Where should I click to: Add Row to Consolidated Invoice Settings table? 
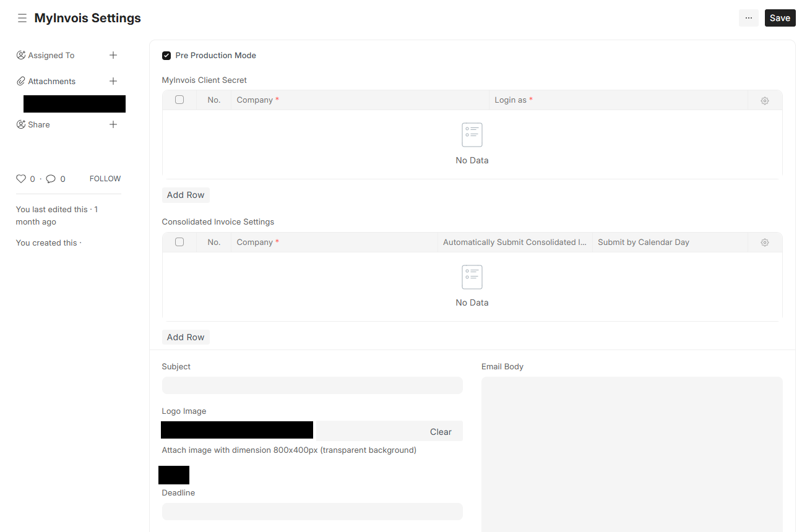point(186,337)
